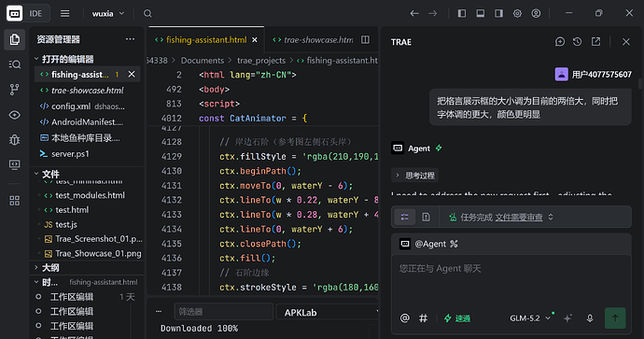Select first 工作区编辑 timeline entry (1 天)

click(x=85, y=297)
